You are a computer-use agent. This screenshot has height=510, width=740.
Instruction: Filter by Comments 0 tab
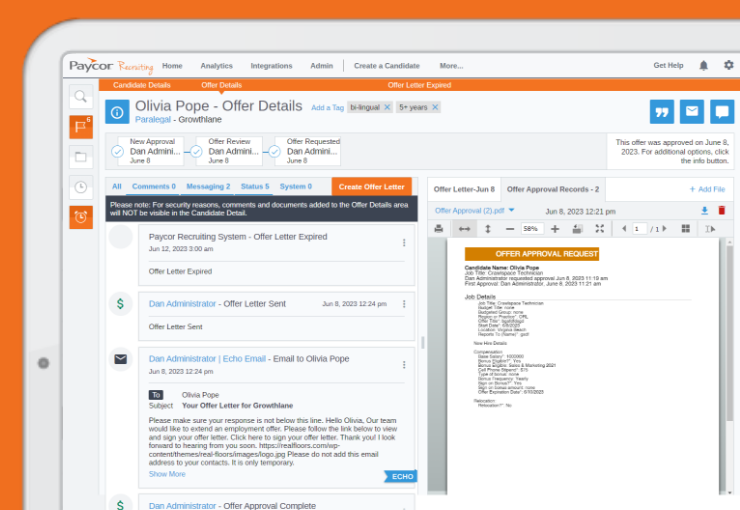click(x=154, y=186)
